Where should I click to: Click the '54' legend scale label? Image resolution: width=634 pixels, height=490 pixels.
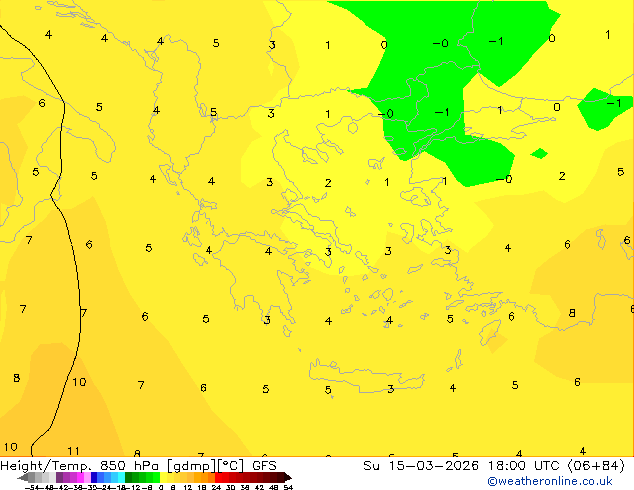click(288, 488)
